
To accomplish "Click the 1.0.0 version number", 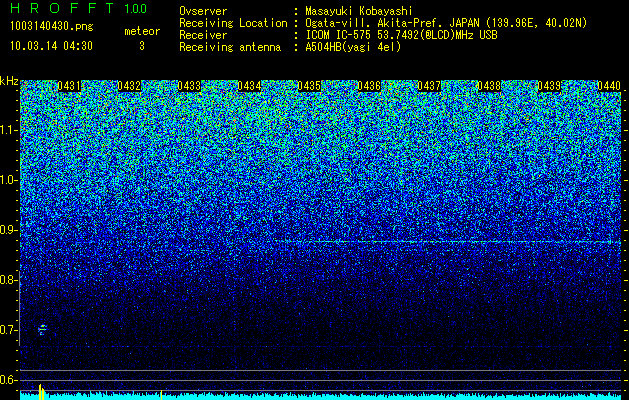I will coord(136,8).
